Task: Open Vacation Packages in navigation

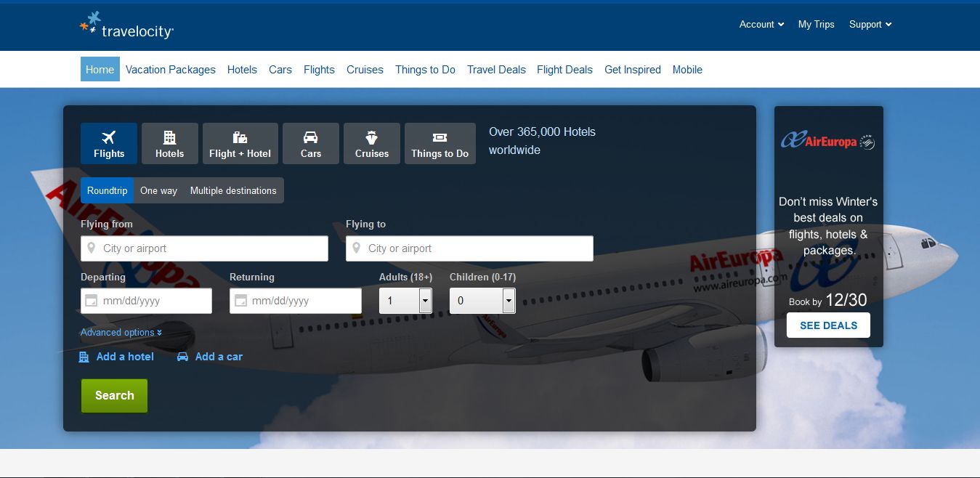Action: click(171, 70)
